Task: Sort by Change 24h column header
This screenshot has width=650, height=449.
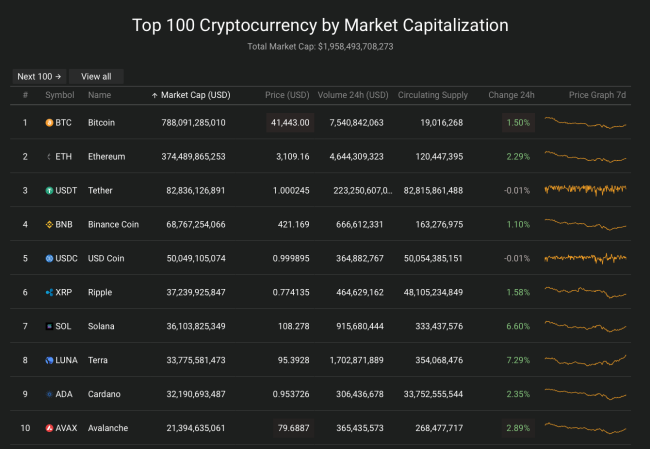Action: coord(511,95)
